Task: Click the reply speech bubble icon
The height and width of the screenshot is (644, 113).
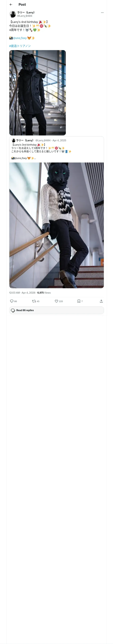Action: [12, 301]
